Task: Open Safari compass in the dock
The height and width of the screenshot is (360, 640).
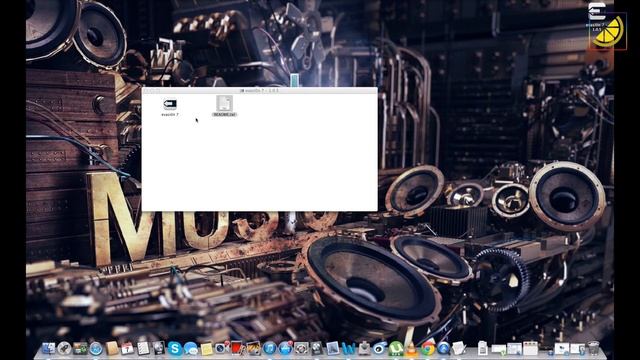Action: tap(96, 349)
